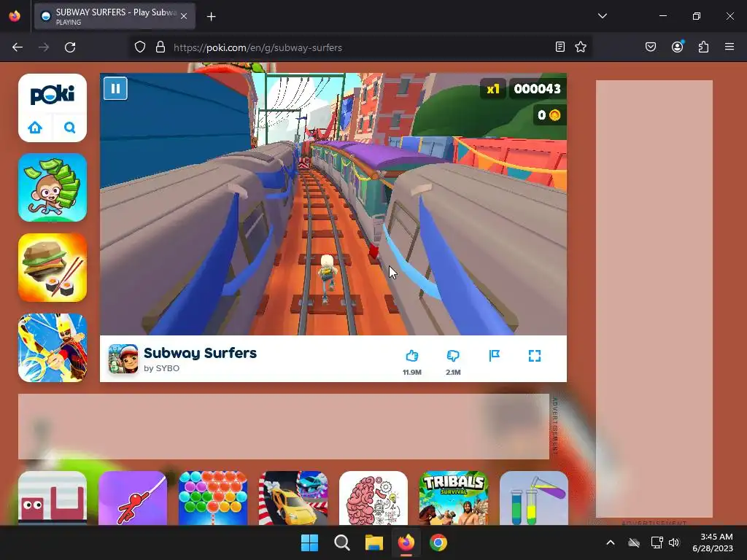
Task: Bookmark this page with star
Action: point(580,47)
